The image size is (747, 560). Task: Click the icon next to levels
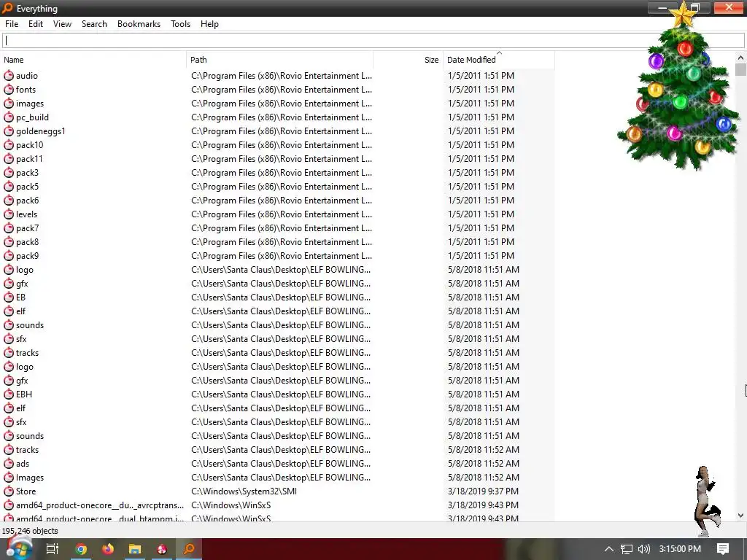coord(9,214)
